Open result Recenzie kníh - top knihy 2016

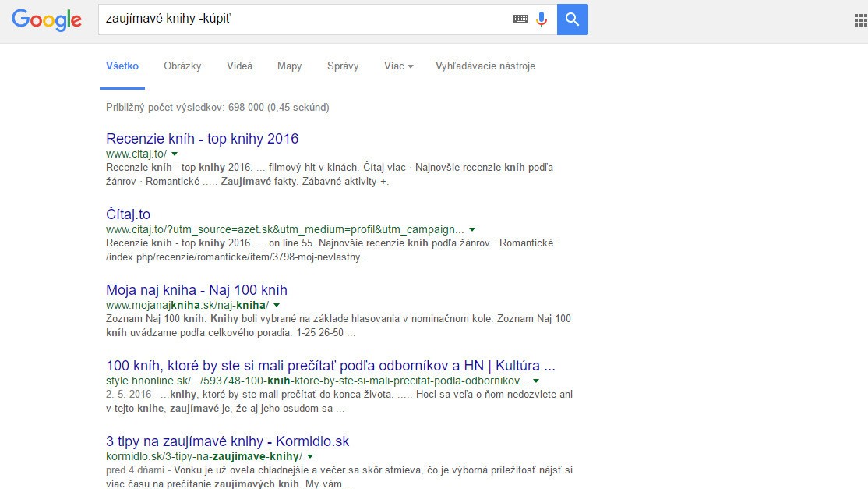click(x=202, y=139)
